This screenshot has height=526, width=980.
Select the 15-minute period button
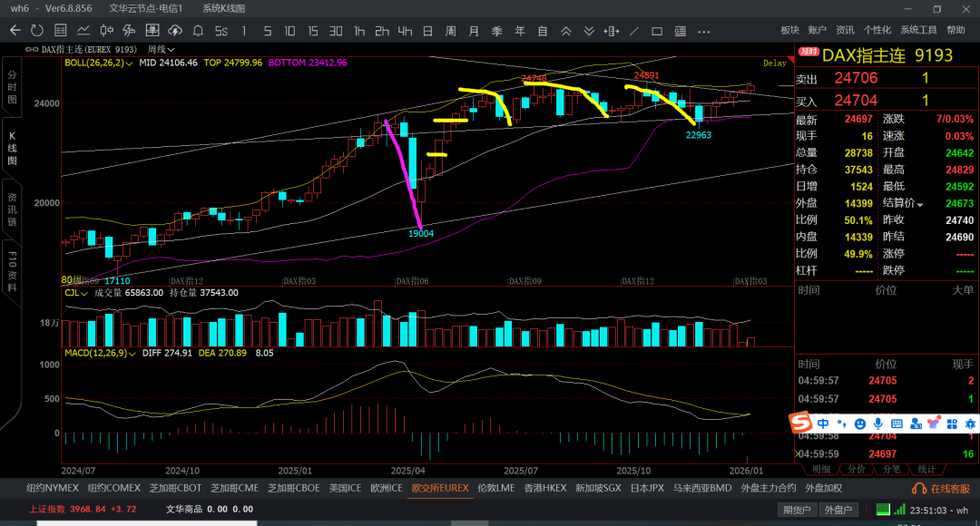[313, 31]
